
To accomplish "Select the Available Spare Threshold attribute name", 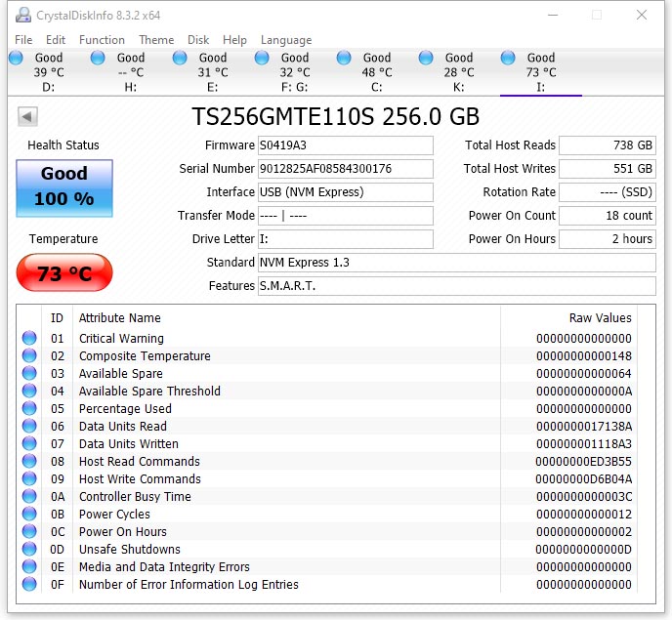I will pos(149,392).
